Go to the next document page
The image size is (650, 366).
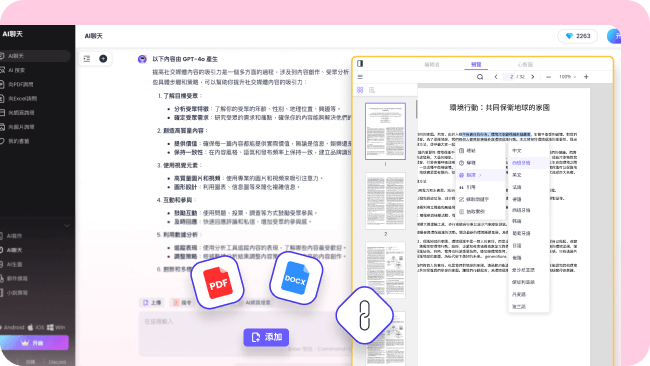pyautogui.click(x=533, y=77)
